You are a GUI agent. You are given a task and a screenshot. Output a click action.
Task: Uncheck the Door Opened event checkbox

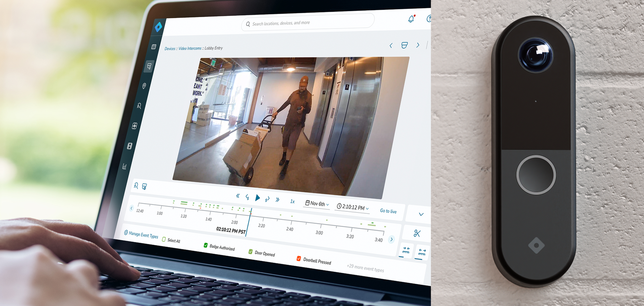[251, 252]
